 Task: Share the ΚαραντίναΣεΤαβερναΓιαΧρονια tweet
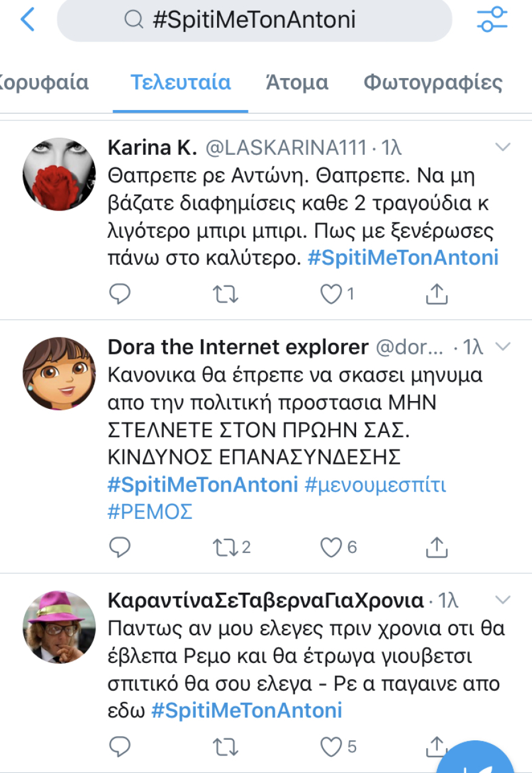pos(436,747)
